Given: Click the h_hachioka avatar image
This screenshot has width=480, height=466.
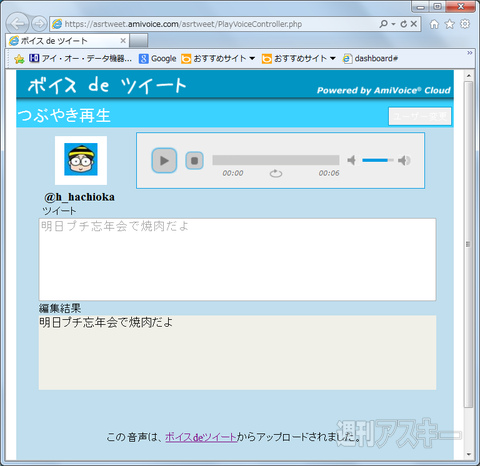Looking at the screenshot, I should click(x=81, y=160).
